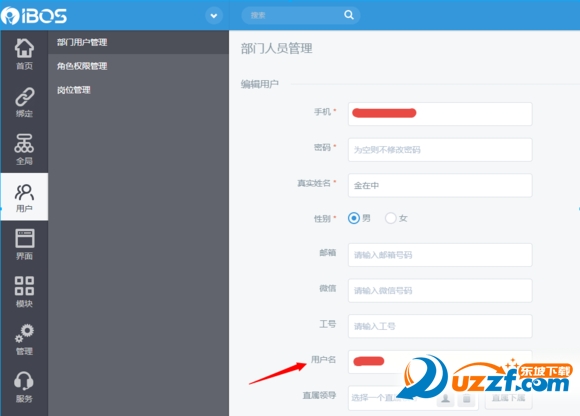The width and height of the screenshot is (580, 416).
Task: Open 全局 global settings in sidebar
Action: point(24,149)
